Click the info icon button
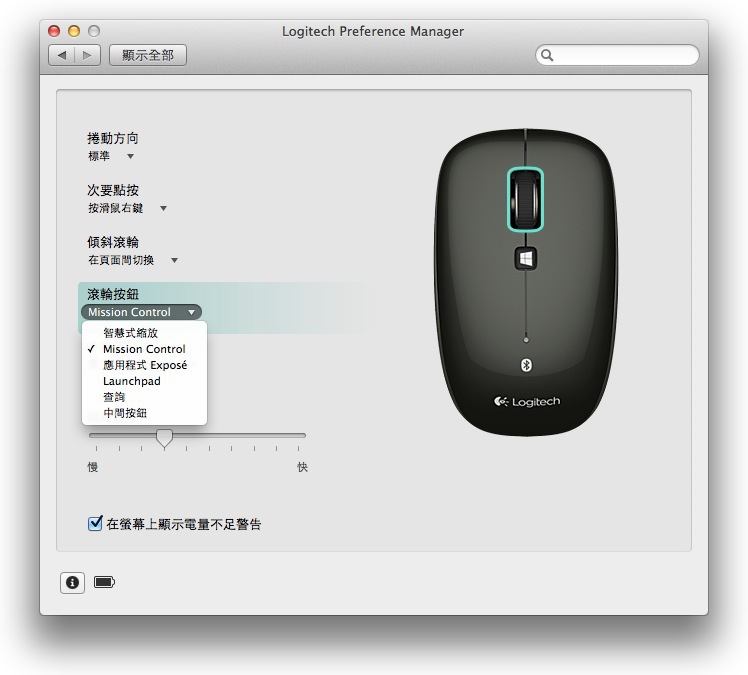The height and width of the screenshot is (675, 748). pos(73,582)
